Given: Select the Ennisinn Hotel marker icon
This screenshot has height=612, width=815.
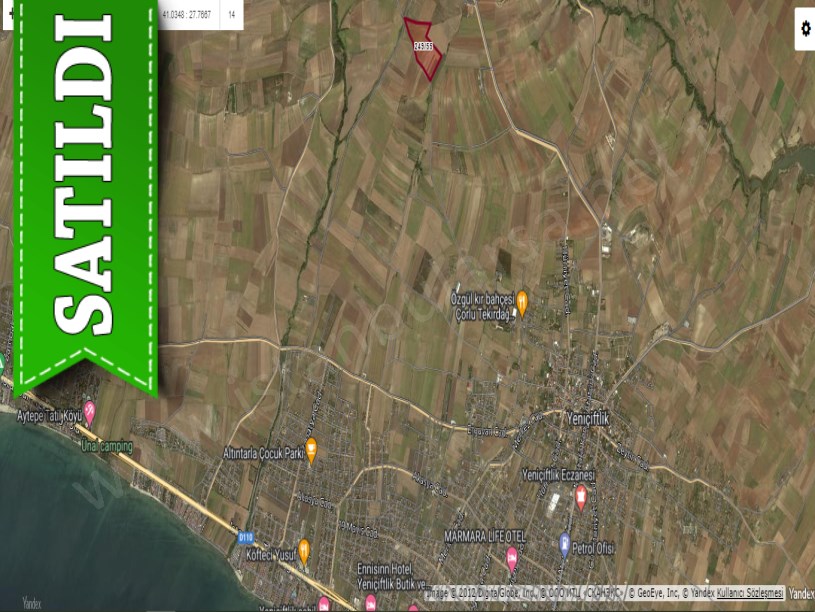Looking at the screenshot, I should [371, 600].
